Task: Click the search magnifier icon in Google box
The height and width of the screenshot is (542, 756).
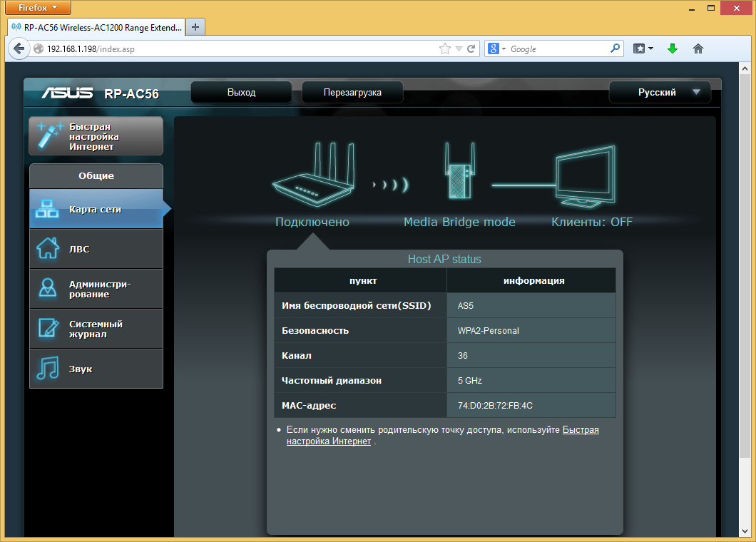Action: [x=615, y=48]
